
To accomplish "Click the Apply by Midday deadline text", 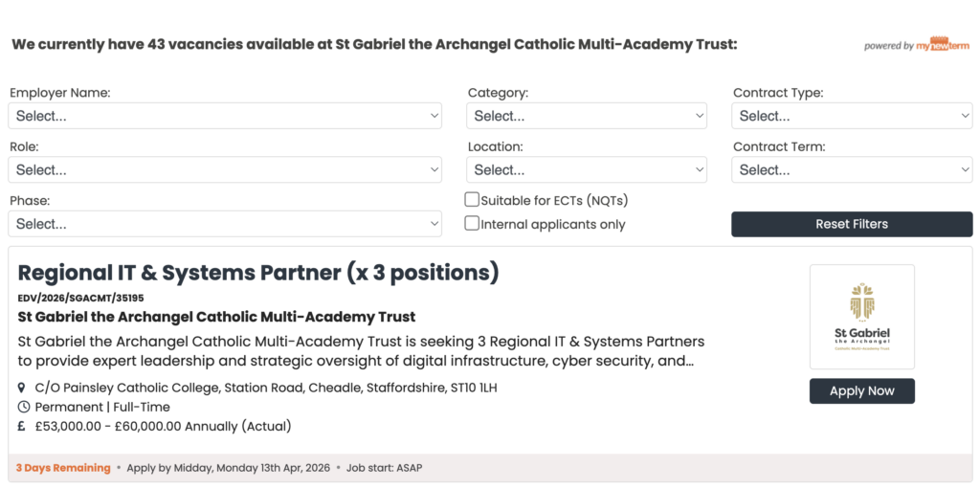I will (x=228, y=468).
